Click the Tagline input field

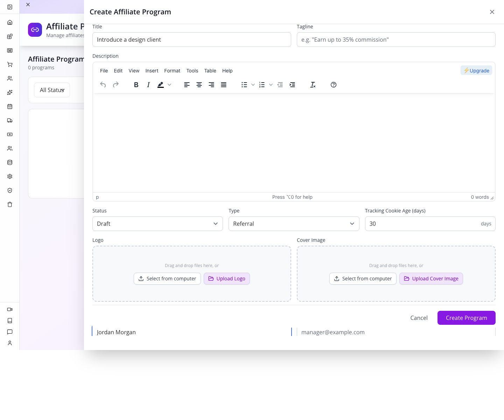click(x=396, y=40)
